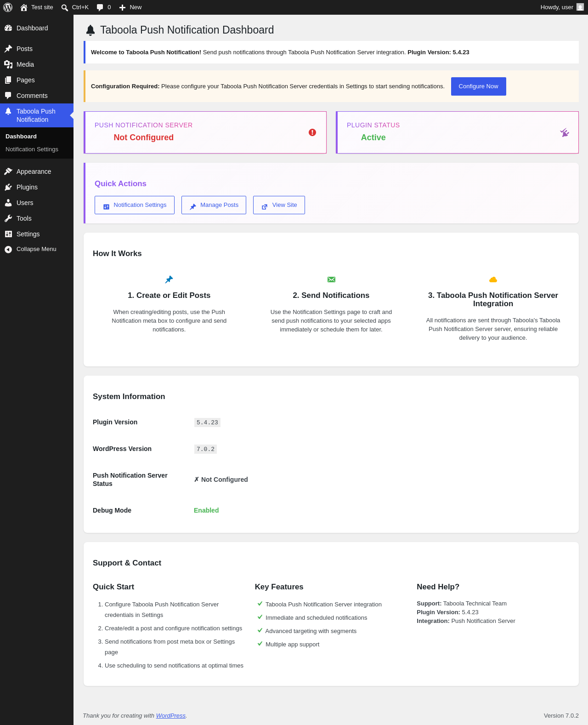Click the Comments icon in the sidebar
This screenshot has width=588, height=725.
[8, 96]
